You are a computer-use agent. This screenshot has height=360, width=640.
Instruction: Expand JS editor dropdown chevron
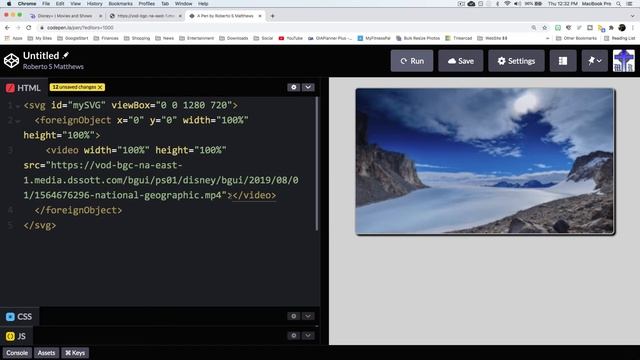(x=308, y=336)
